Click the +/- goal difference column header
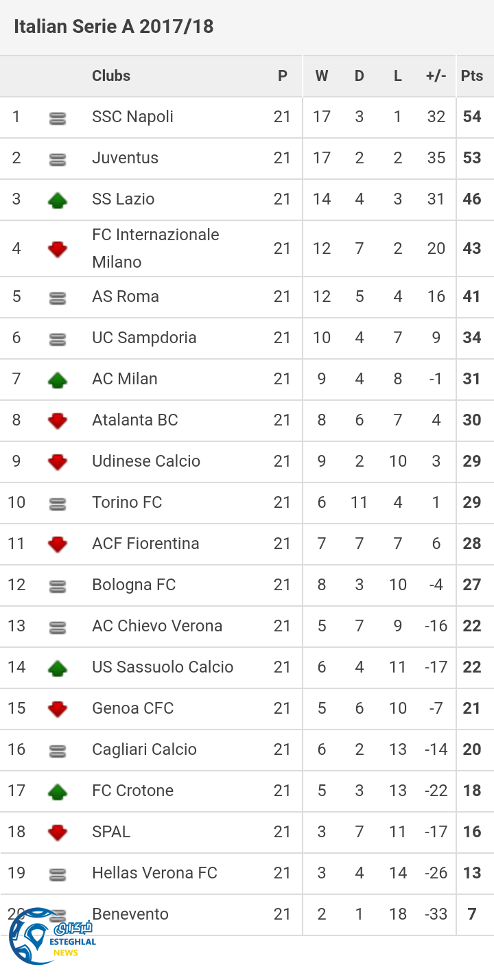494x980 pixels. tap(436, 76)
